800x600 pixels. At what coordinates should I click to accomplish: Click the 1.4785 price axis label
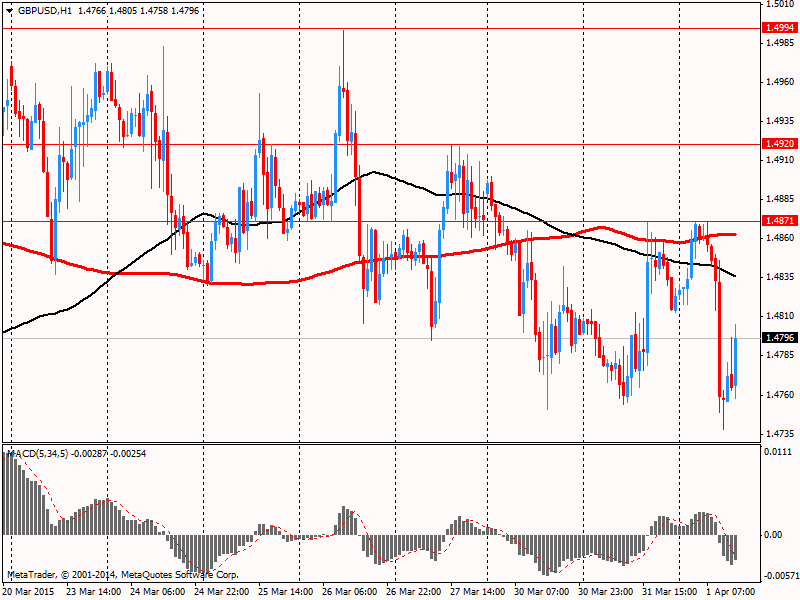(780, 355)
